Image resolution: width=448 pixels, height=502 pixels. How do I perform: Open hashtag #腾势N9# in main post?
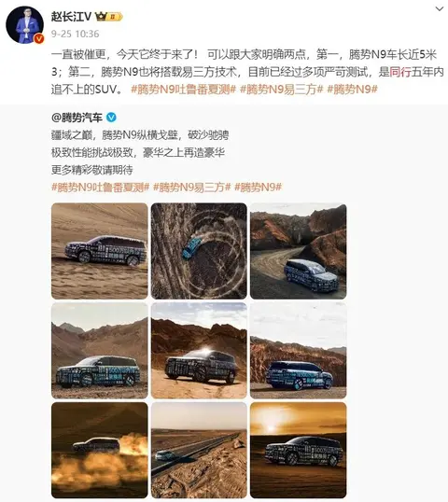point(352,90)
